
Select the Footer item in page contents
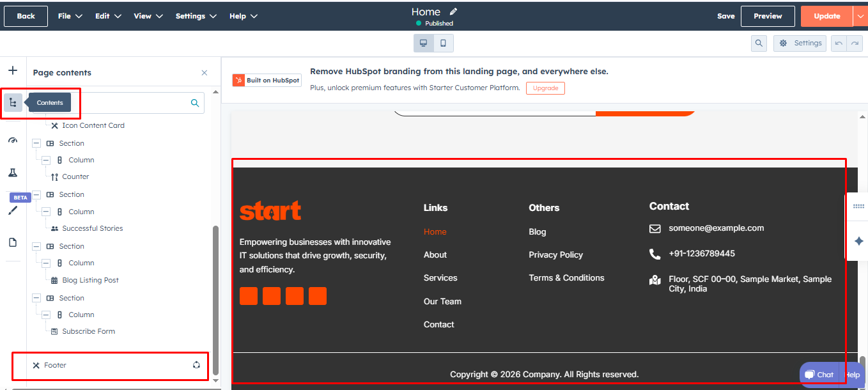(x=56, y=365)
